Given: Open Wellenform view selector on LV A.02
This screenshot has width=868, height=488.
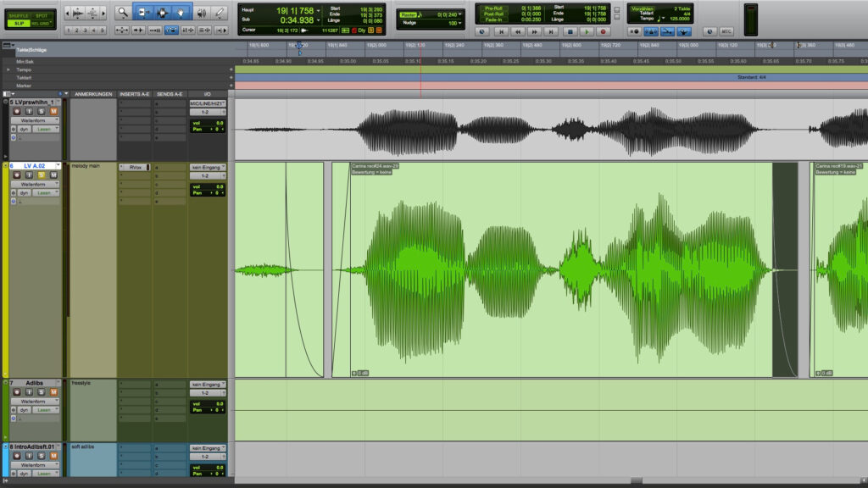Looking at the screenshot, I should pyautogui.click(x=34, y=184).
